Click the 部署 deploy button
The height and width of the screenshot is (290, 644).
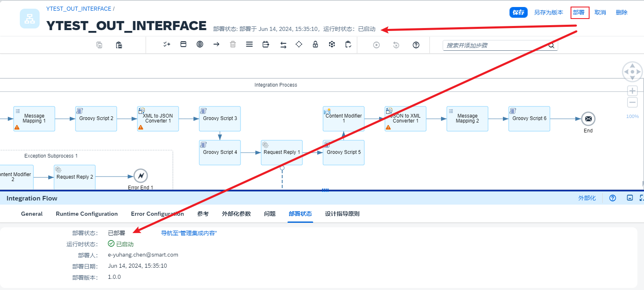(579, 12)
